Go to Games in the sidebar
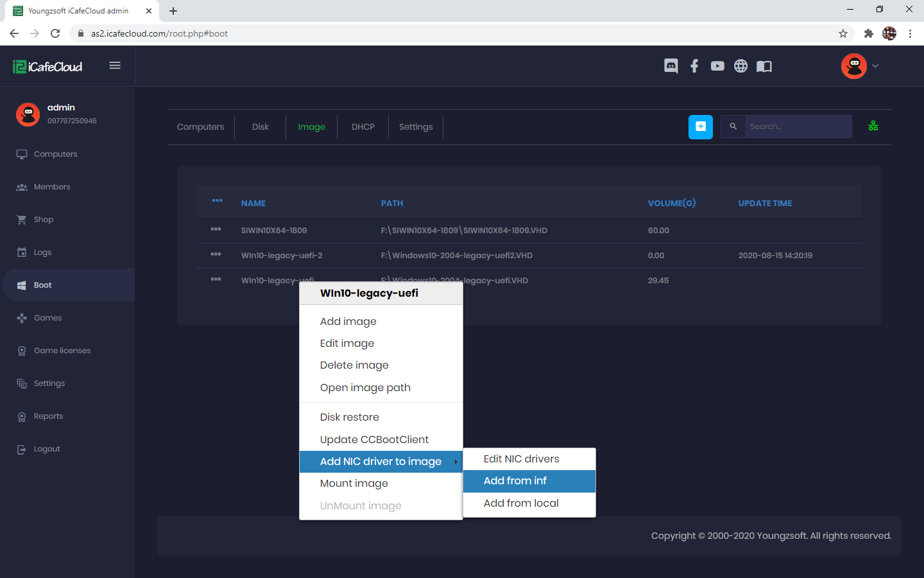Screen dimensions: 924x578 [x=47, y=318]
